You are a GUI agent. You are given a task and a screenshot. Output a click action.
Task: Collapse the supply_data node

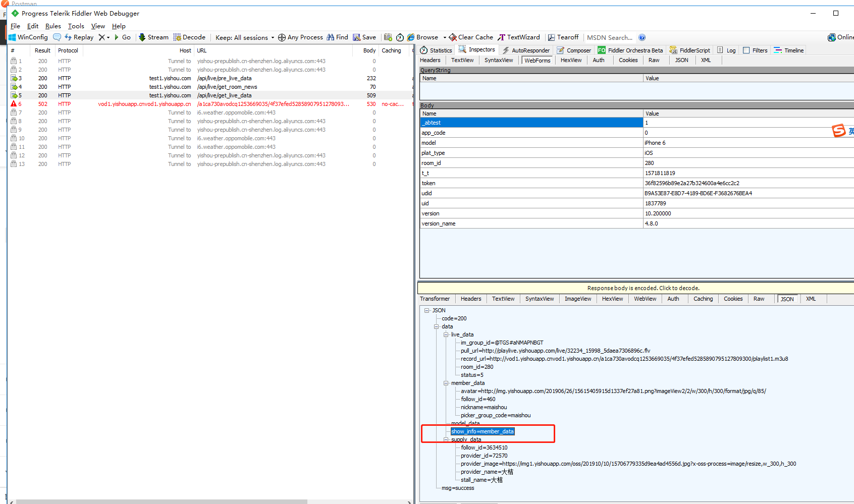(446, 439)
